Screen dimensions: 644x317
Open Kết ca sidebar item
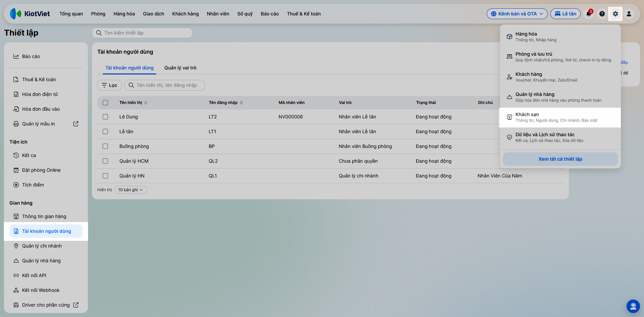tap(46, 155)
